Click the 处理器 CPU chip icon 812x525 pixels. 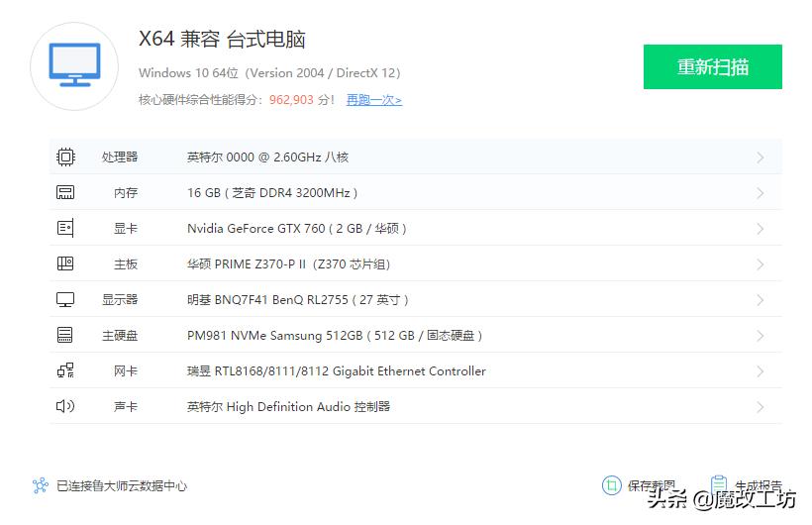[x=65, y=157]
